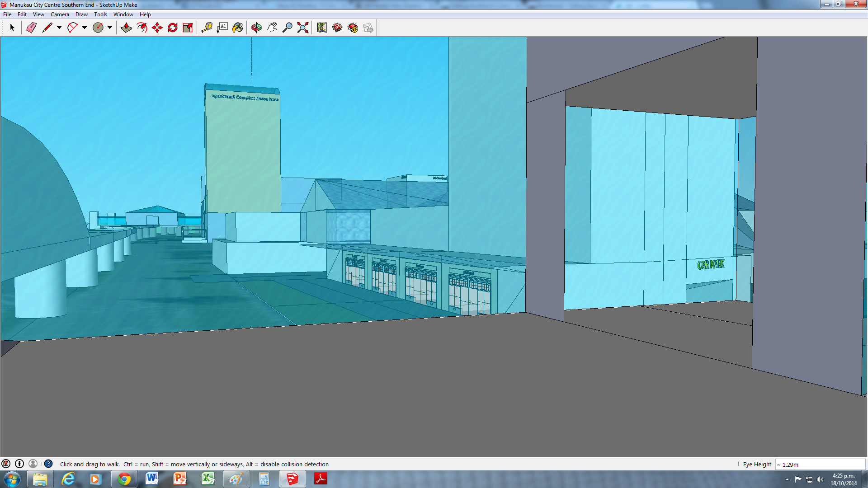868x488 pixels.
Task: Select the Eraser tool
Action: pos(31,28)
